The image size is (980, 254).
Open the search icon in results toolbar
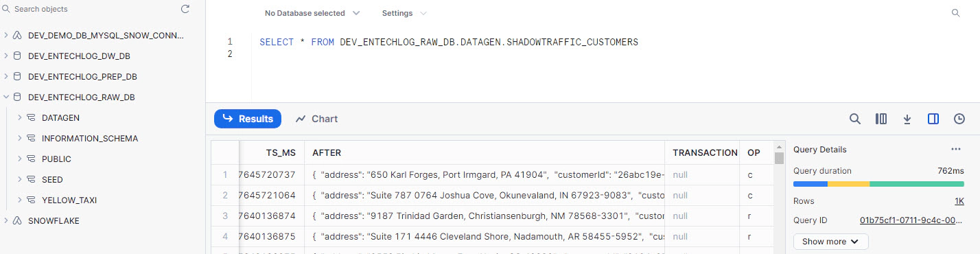(855, 119)
